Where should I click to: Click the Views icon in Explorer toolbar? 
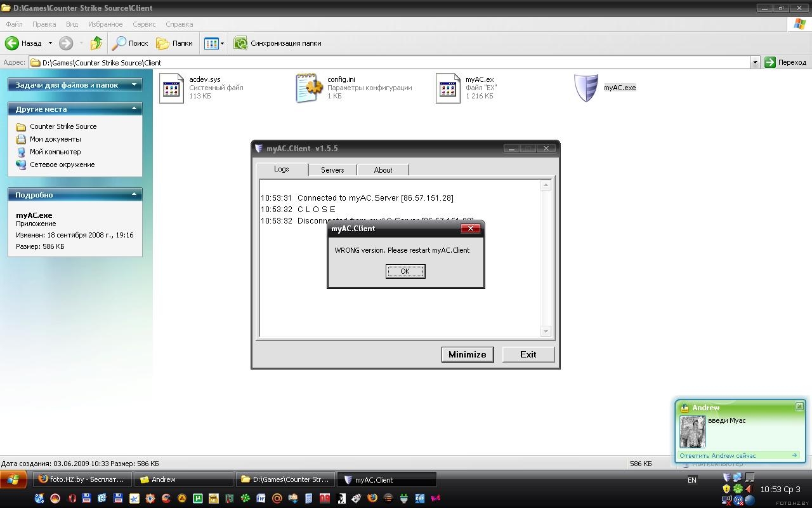[211, 43]
